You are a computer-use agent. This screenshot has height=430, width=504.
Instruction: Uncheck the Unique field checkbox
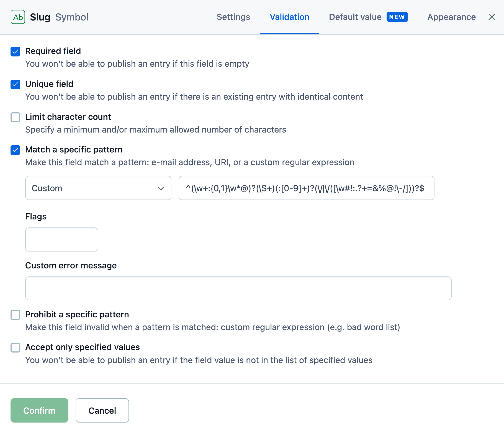(x=16, y=84)
